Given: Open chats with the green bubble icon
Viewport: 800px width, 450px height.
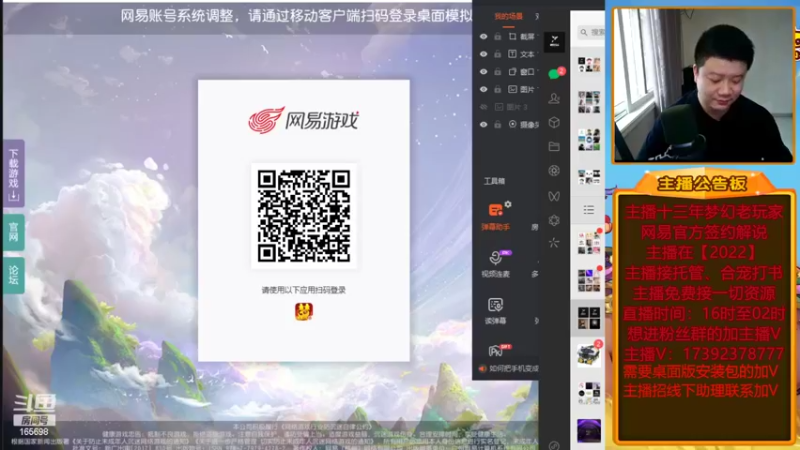Looking at the screenshot, I should point(555,74).
